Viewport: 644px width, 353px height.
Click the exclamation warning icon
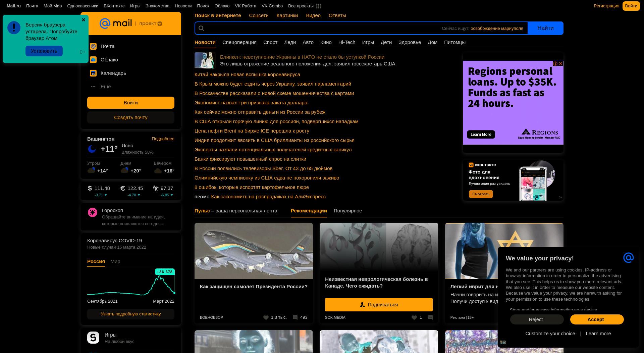pos(14,28)
